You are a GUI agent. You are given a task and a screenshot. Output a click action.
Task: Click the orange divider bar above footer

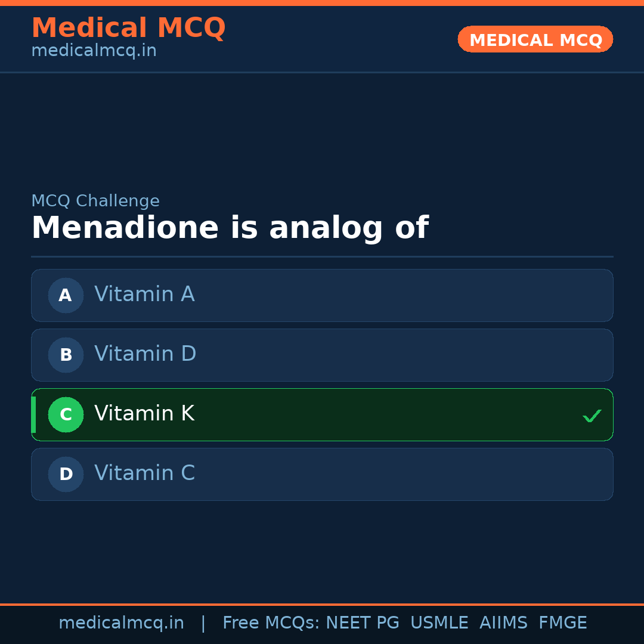tap(322, 603)
